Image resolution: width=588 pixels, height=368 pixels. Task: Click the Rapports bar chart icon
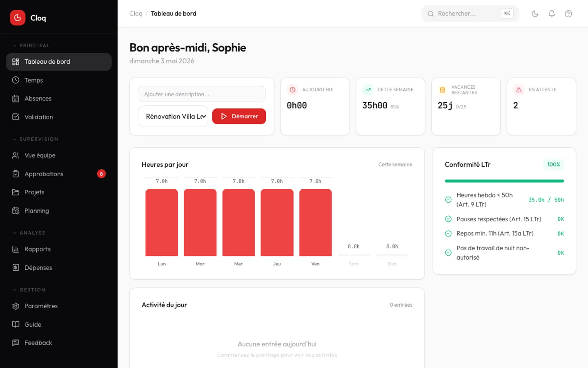click(16, 249)
